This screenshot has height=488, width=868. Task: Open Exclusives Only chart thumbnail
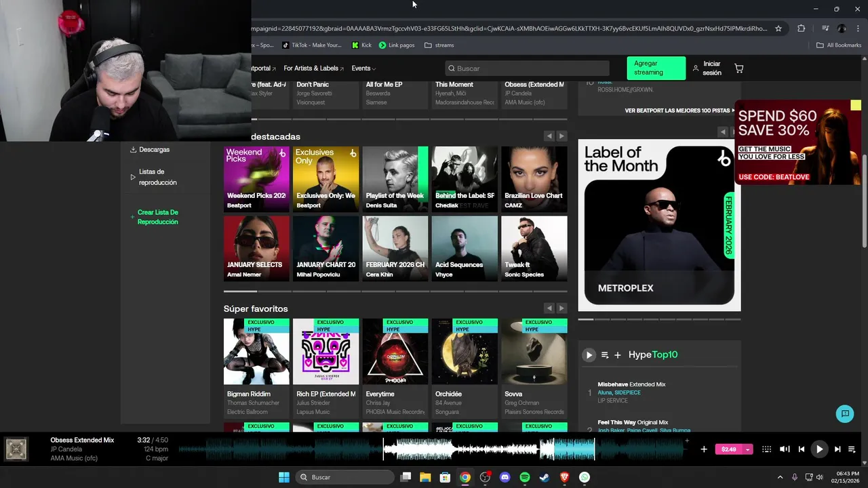tap(325, 178)
